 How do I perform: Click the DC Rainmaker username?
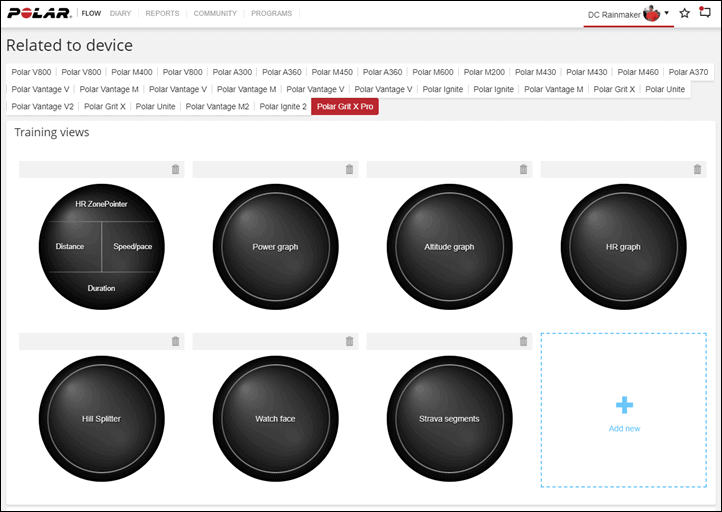click(x=614, y=15)
